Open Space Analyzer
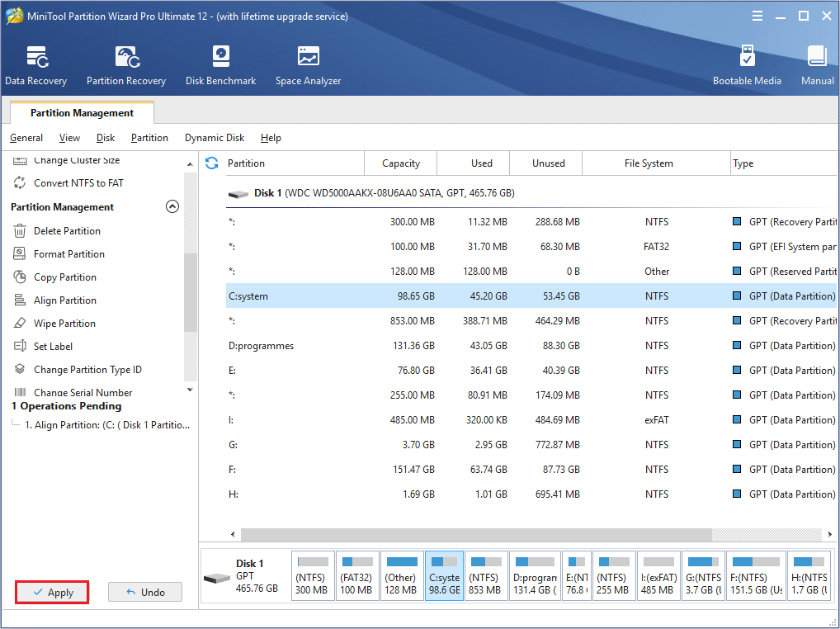The height and width of the screenshot is (629, 840). click(x=308, y=65)
